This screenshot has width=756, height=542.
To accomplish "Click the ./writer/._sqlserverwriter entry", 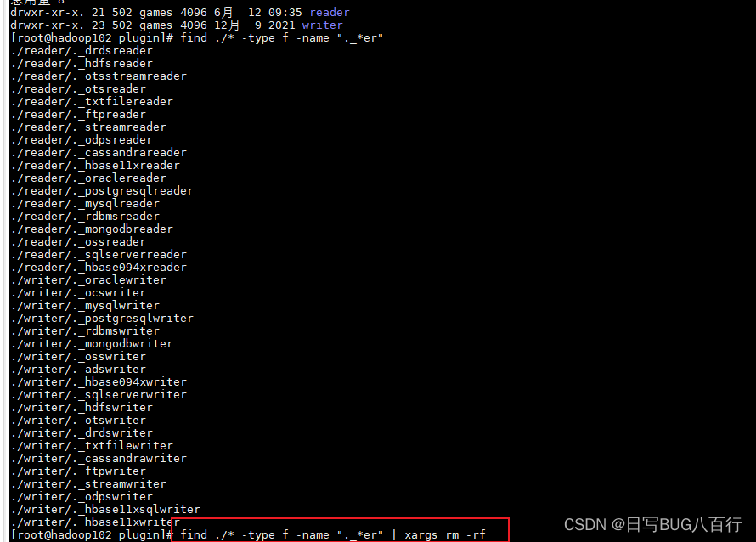I will (x=99, y=395).
